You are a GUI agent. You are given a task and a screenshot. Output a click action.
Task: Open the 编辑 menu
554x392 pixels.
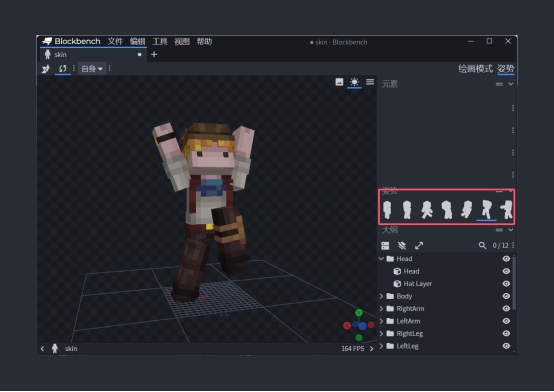[137, 41]
